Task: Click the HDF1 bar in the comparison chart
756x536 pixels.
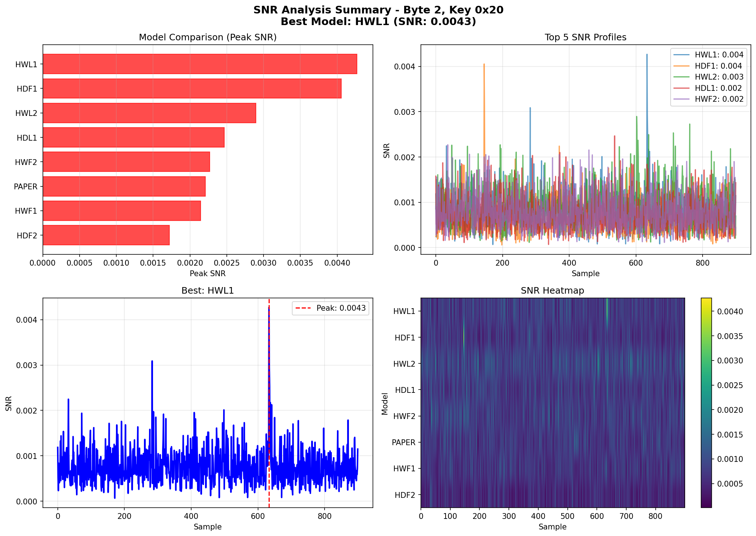Action: coord(192,88)
